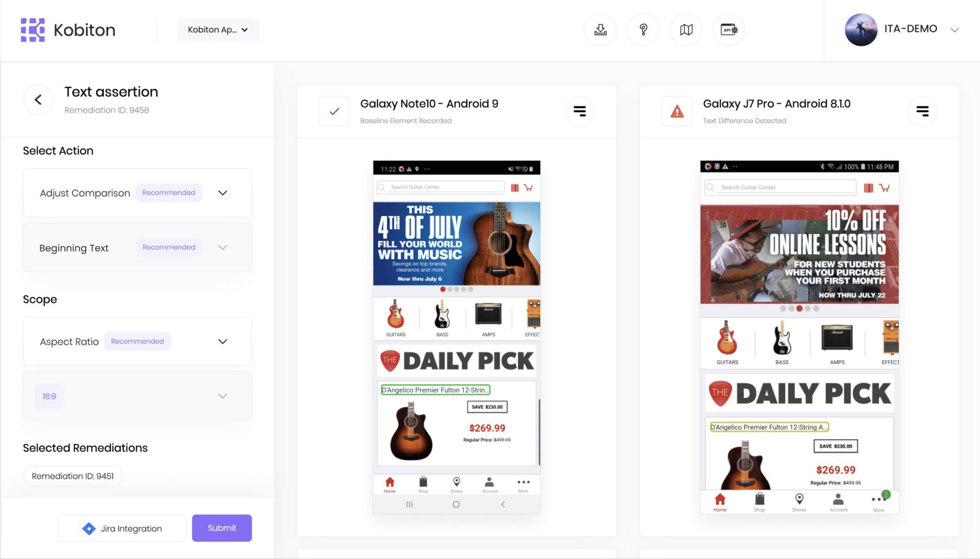
Task: Click the API icon in the toolbar
Action: click(729, 29)
